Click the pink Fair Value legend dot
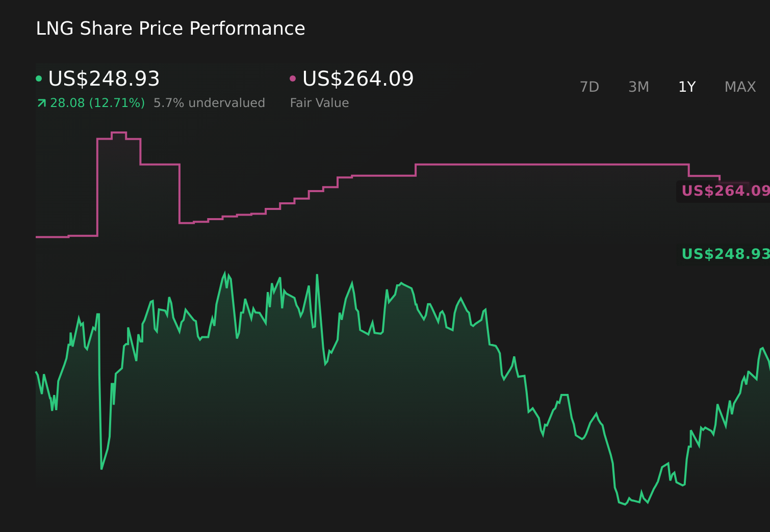The height and width of the screenshot is (532, 770). coord(293,77)
